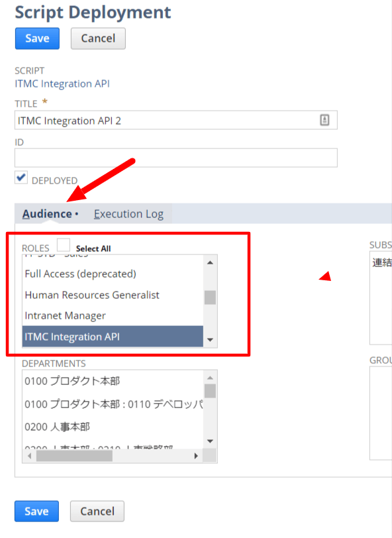Click the icon inside the Title field
Image resolution: width=392 pixels, height=538 pixels.
324,120
